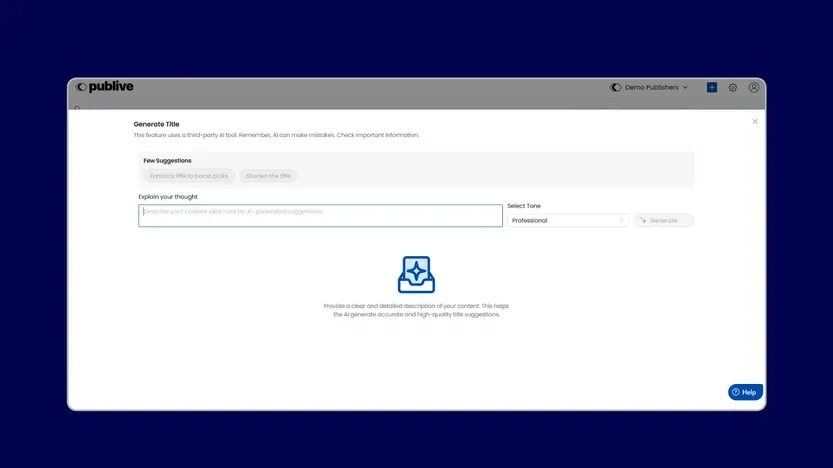Screen dimensions: 833x468
Task: Select 'Enhance title to boost clicks' suggestion
Action: coord(189,176)
